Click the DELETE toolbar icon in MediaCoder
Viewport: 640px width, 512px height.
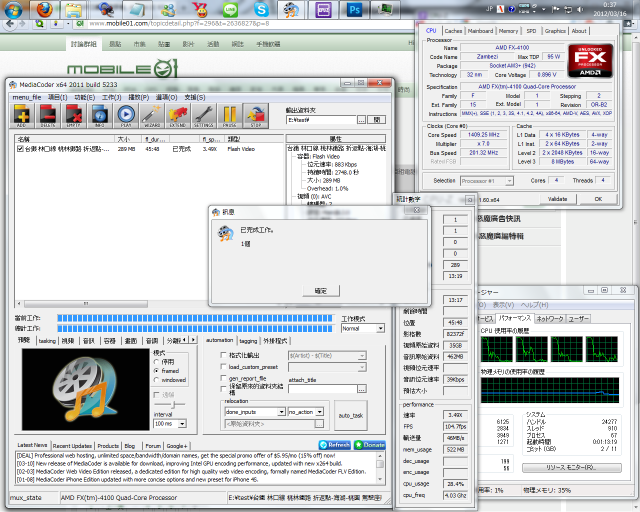(47, 116)
